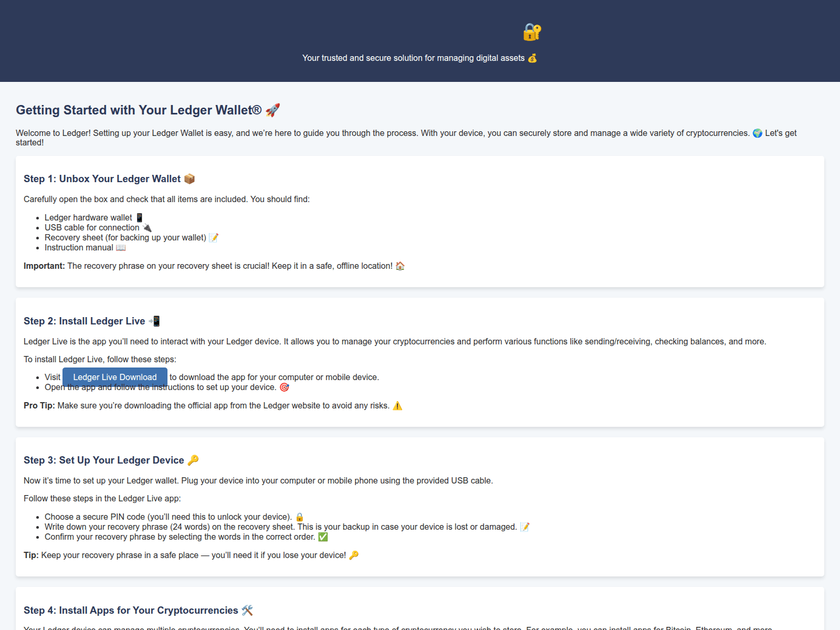Click the bold 'Important:' label in Step 1

(x=44, y=266)
